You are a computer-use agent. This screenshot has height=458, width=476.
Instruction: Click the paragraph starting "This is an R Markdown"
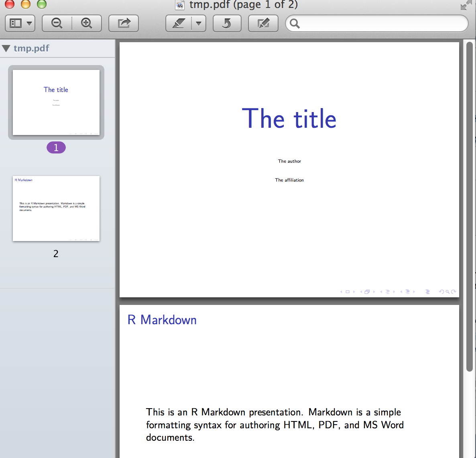pyautogui.click(x=275, y=425)
